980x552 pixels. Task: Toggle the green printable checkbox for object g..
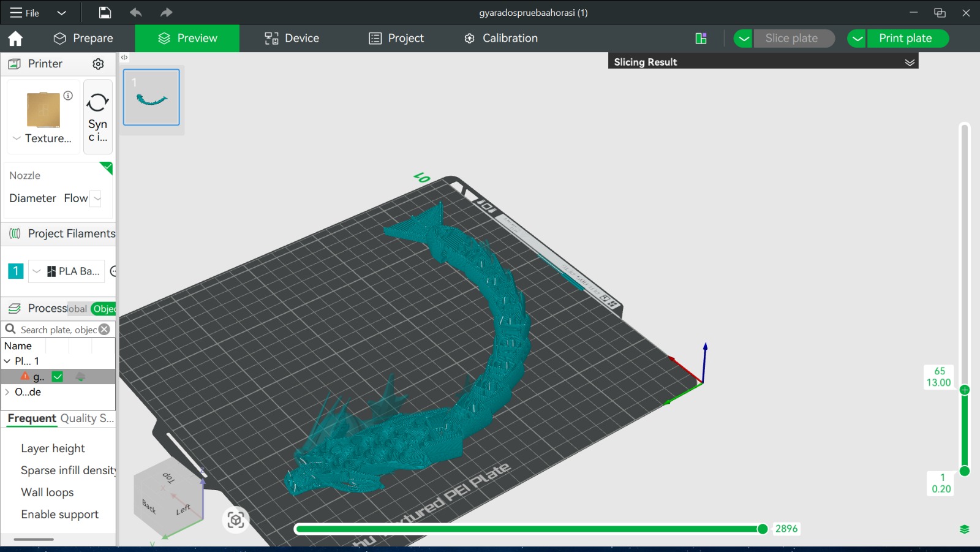tap(58, 377)
